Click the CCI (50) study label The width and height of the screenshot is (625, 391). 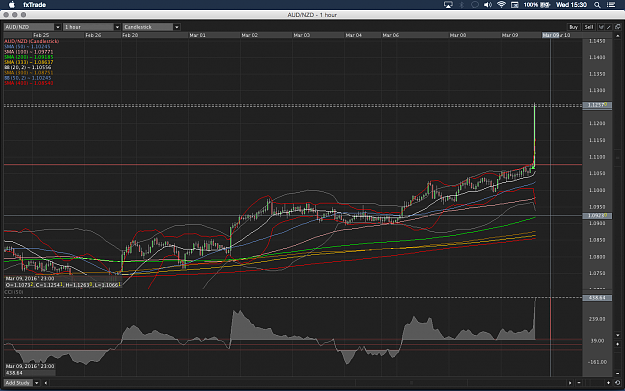pyautogui.click(x=14, y=292)
